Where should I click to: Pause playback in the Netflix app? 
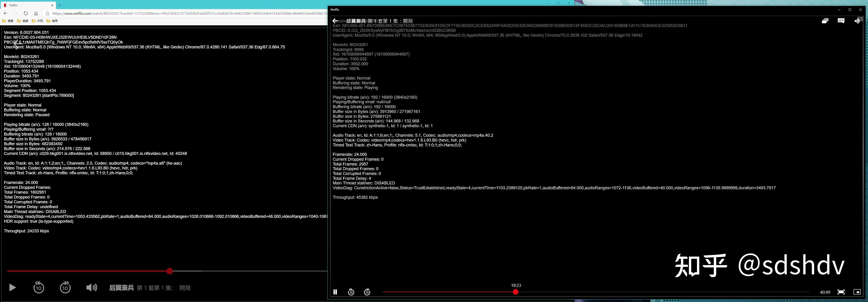pos(335,292)
